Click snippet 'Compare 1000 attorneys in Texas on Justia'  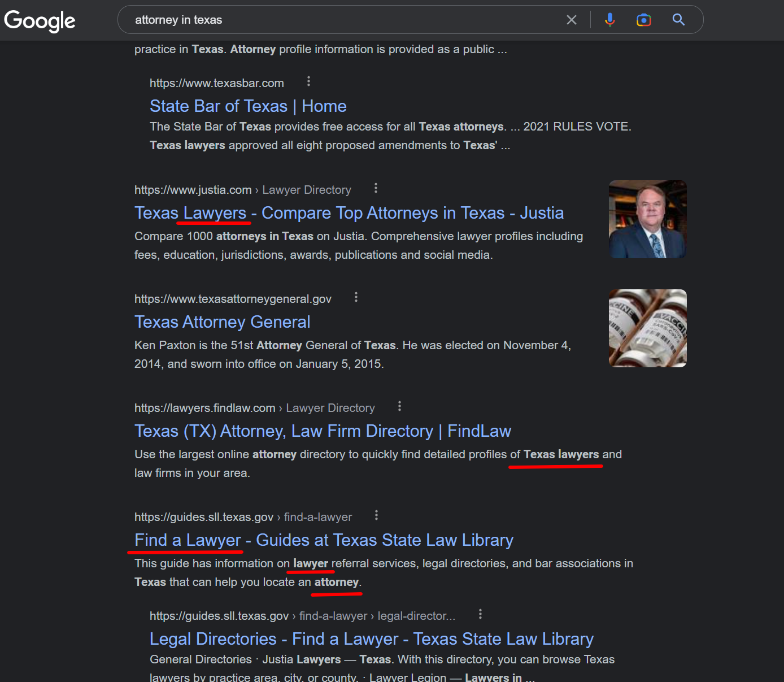pyautogui.click(x=359, y=246)
